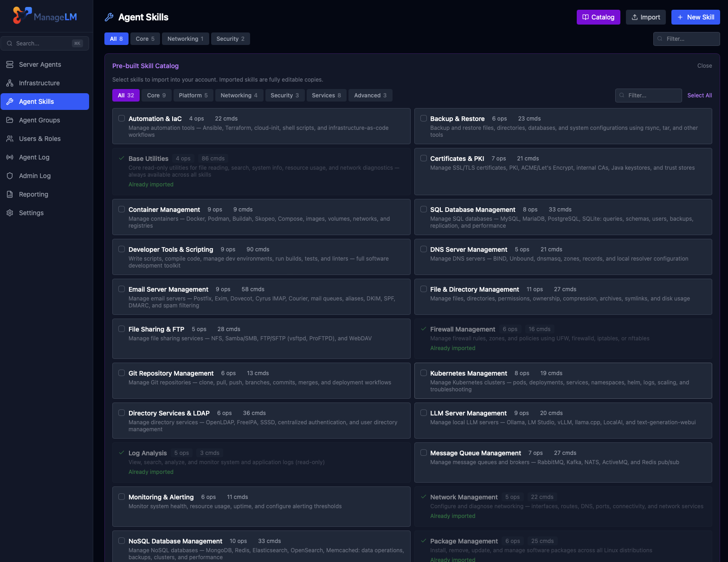
Task: Check the File & Directory Management checkbox
Action: point(424,289)
